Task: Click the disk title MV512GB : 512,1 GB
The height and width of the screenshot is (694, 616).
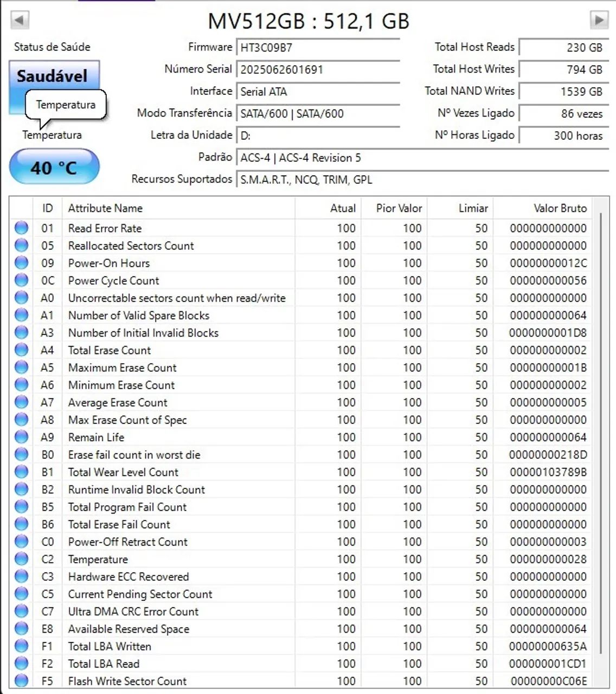Action: click(309, 21)
